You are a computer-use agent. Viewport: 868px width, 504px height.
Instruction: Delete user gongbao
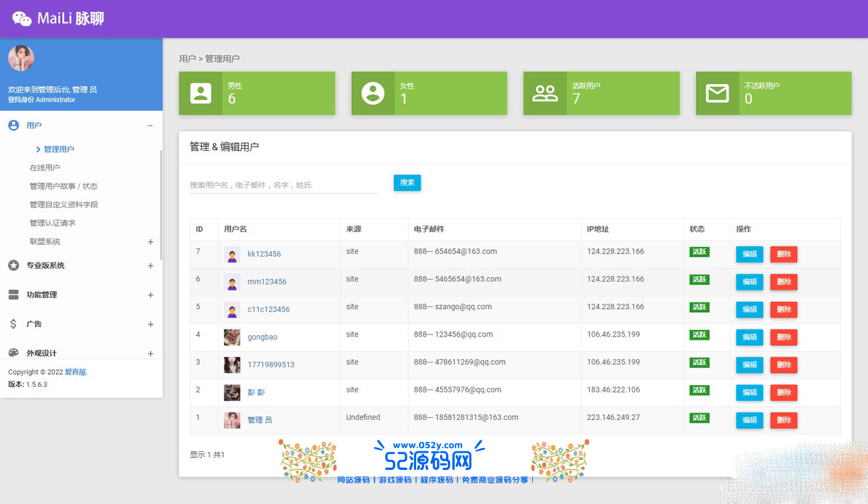coord(784,337)
